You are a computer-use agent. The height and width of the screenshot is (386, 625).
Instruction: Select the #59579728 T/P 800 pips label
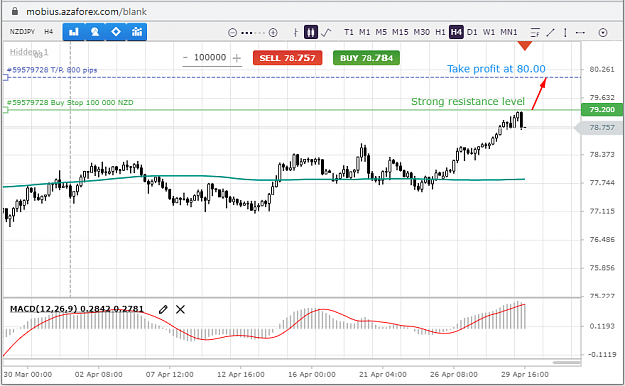click(52, 70)
